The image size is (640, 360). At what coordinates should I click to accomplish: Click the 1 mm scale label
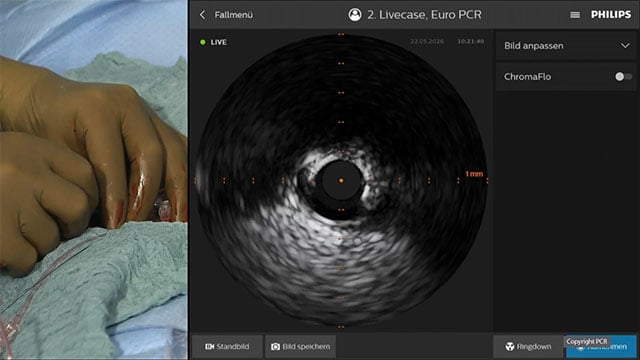click(x=474, y=174)
